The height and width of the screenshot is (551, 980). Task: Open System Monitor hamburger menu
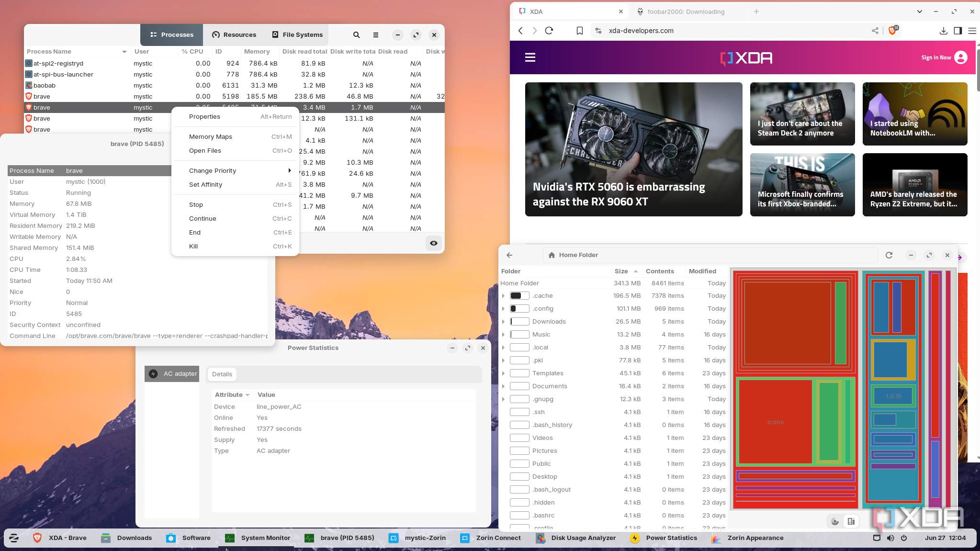coord(376,35)
